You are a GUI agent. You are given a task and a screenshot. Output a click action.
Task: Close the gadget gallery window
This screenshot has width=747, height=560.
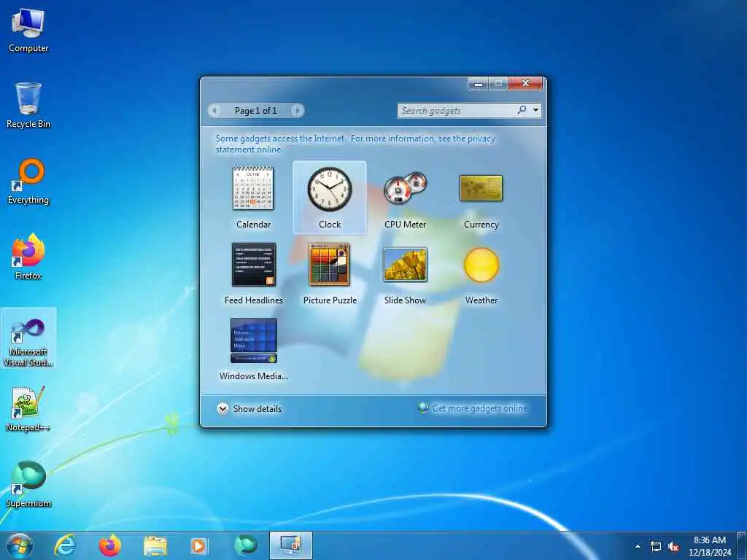tap(525, 83)
